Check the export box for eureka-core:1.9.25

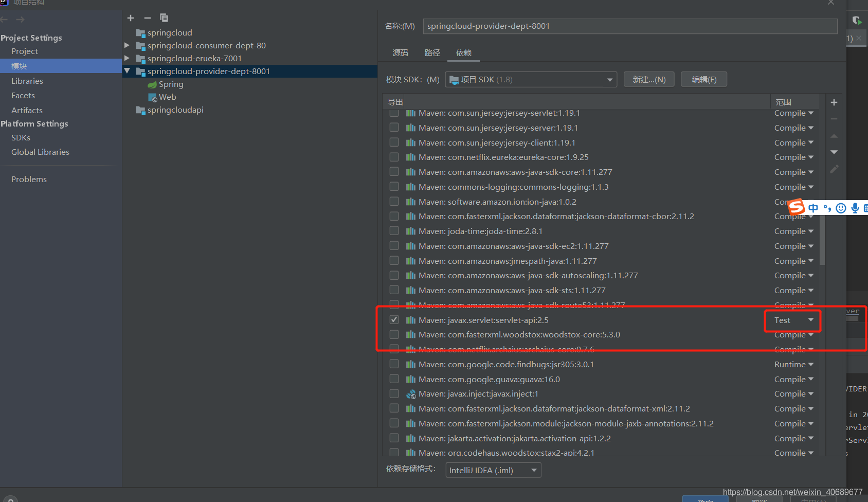(394, 156)
